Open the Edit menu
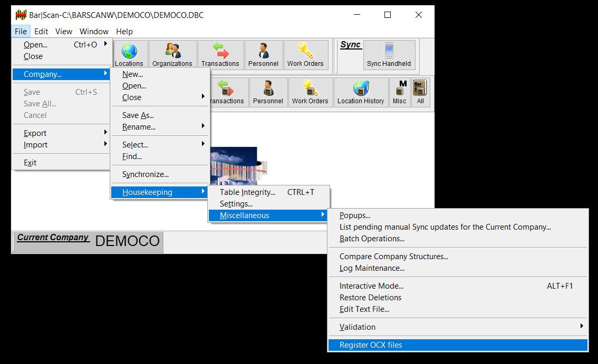The image size is (598, 364). point(41,31)
